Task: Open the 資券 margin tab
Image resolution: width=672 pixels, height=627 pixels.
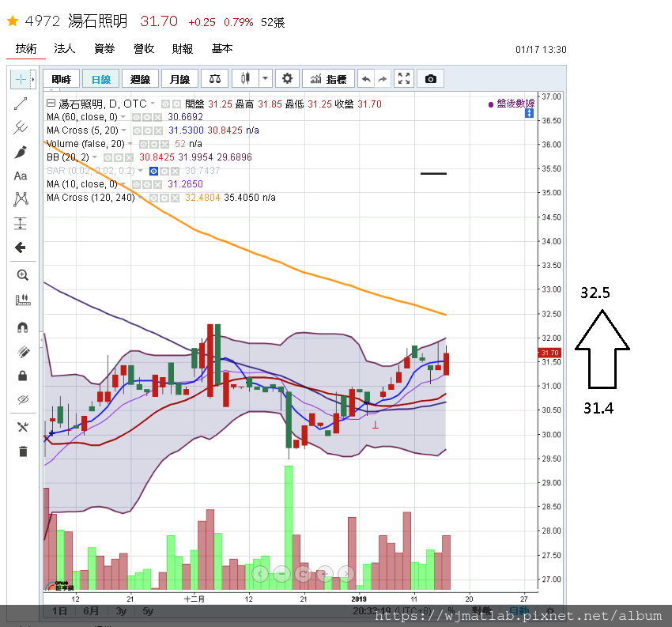Action: pos(104,49)
